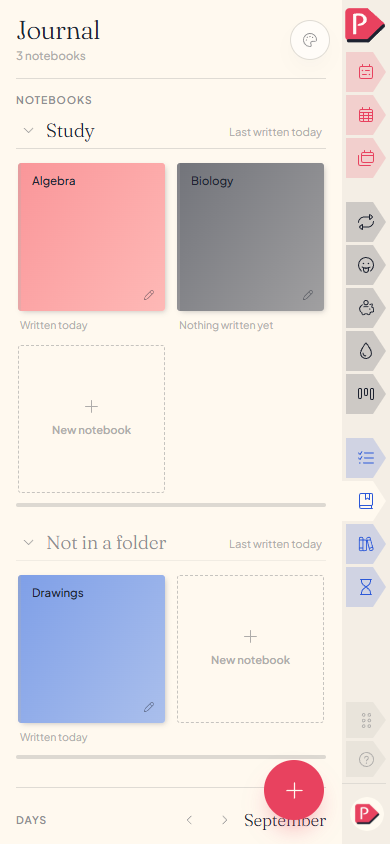This screenshot has height=844, width=390.
Task: Open the grid dots apps icon
Action: pyautogui.click(x=365, y=720)
